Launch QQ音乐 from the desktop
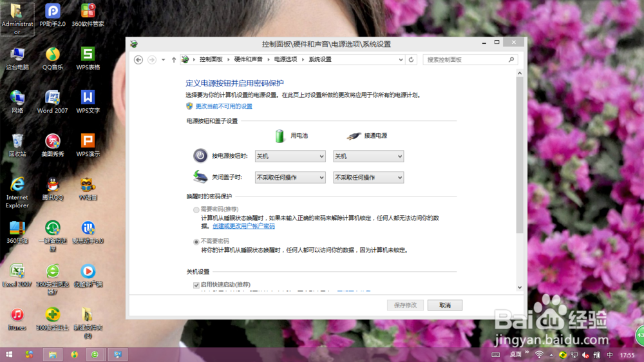This screenshot has height=362, width=644. (53, 59)
